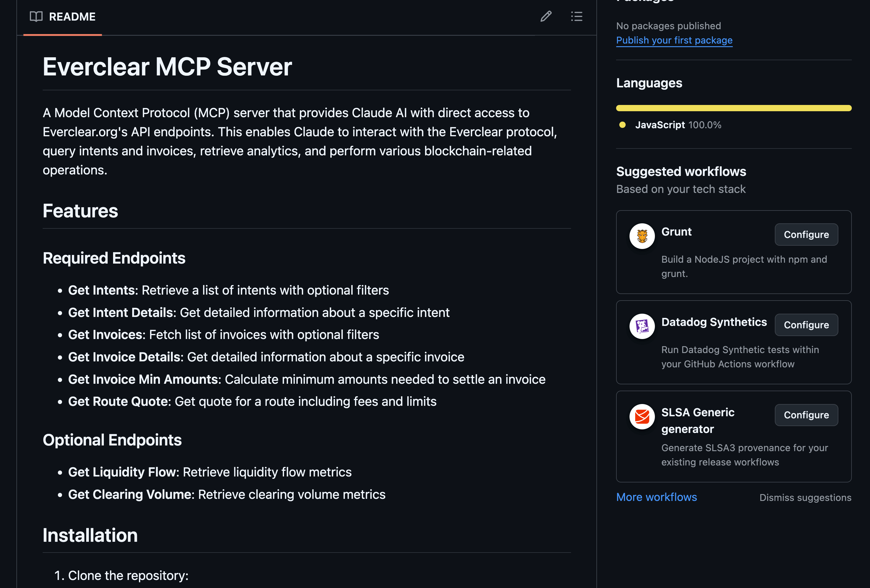Click the Datadog Synthetics logo
870x588 pixels.
(642, 326)
